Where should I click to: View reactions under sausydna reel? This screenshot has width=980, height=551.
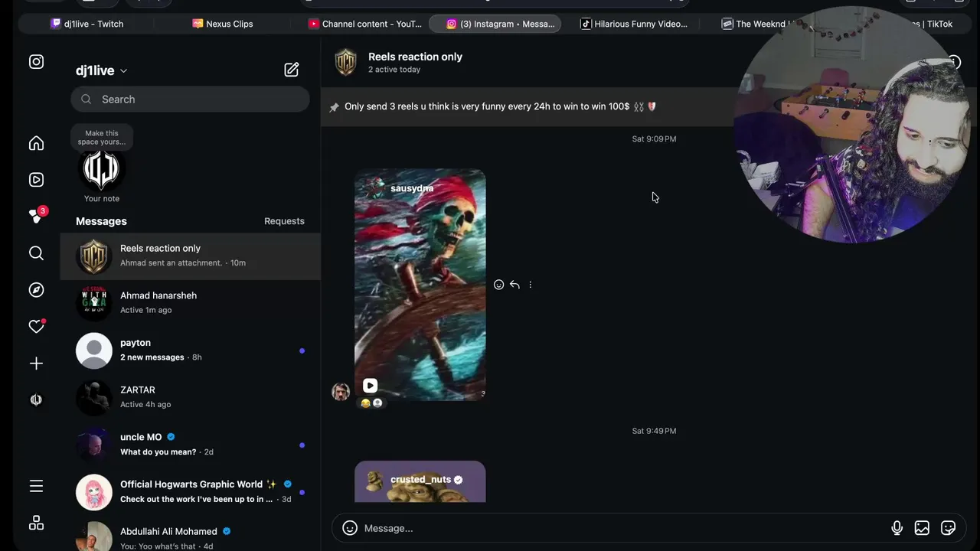371,403
